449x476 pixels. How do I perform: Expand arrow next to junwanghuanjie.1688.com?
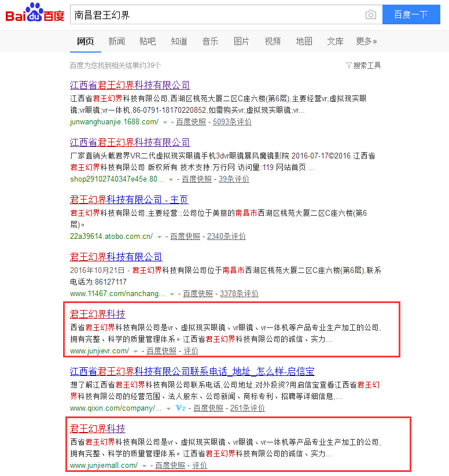[165, 123]
